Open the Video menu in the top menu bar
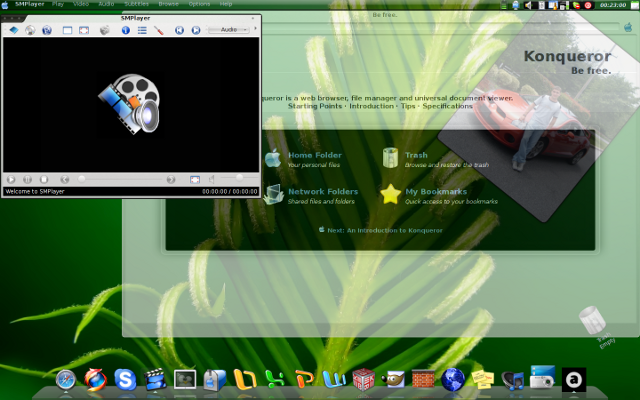Viewport: 640px width, 400px height. (x=81, y=4)
